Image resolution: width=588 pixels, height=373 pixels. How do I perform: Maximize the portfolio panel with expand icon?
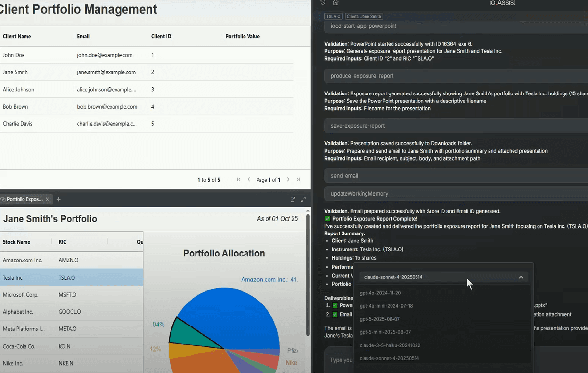coord(303,199)
